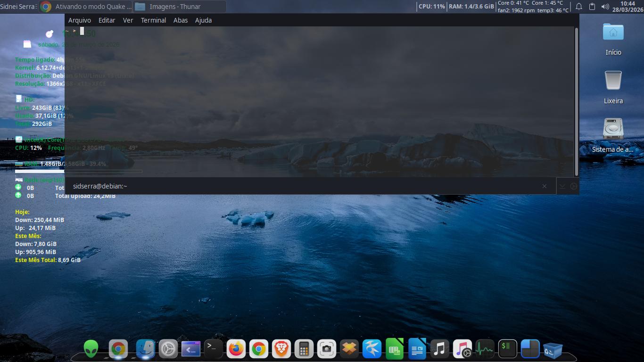Open notifications bell in the panel

coord(579,7)
